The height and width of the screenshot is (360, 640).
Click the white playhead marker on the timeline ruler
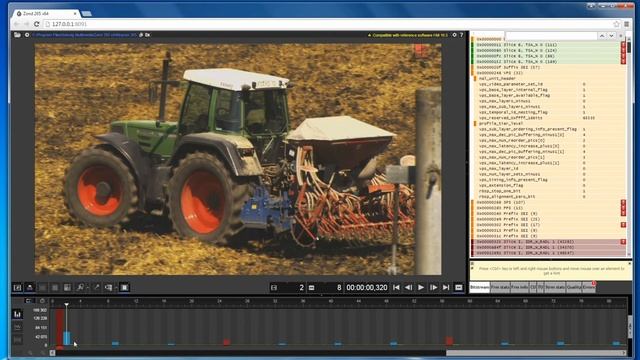pos(67,304)
